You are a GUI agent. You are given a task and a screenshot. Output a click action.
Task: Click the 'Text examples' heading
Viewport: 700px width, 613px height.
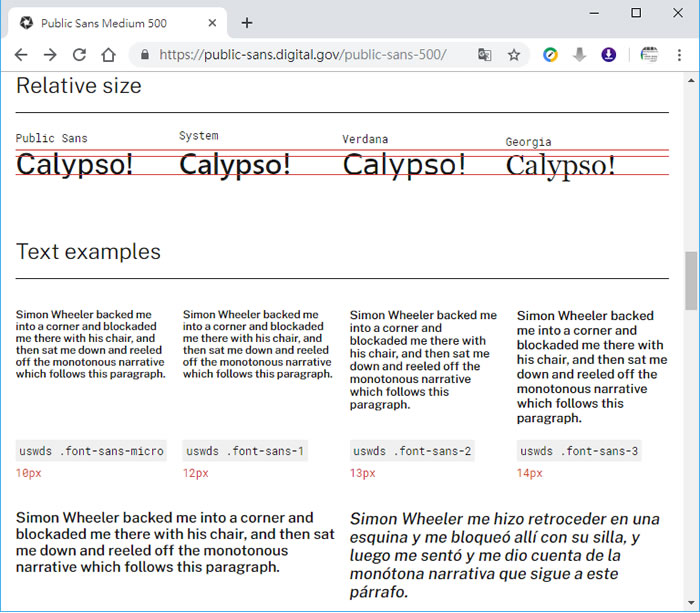(x=88, y=252)
